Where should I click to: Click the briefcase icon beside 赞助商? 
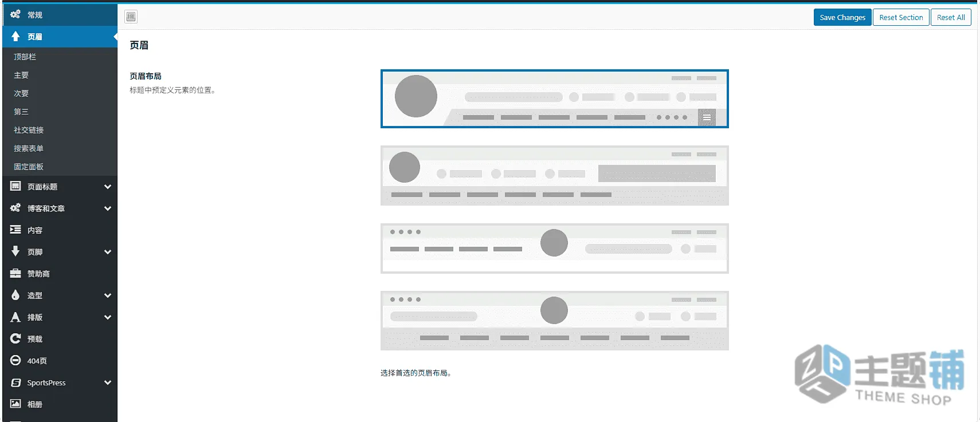click(x=15, y=273)
